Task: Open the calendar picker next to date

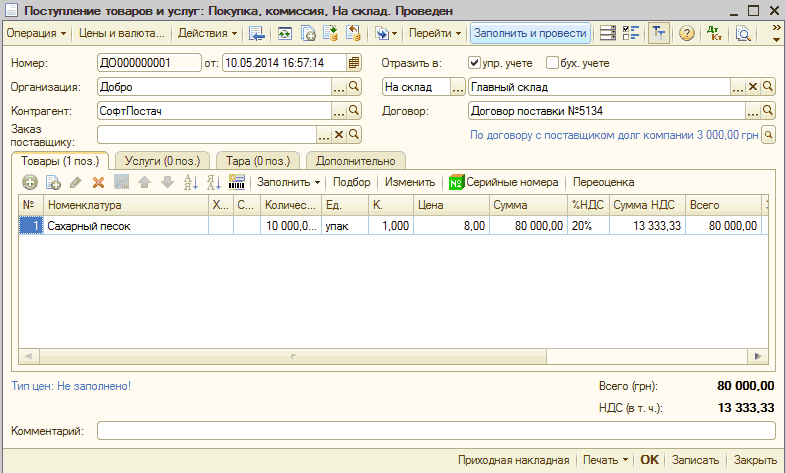Action: pyautogui.click(x=354, y=63)
